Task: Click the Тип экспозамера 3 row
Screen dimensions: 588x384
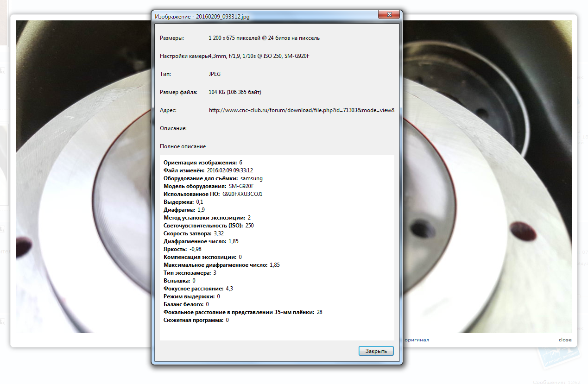Action: pyautogui.click(x=190, y=273)
